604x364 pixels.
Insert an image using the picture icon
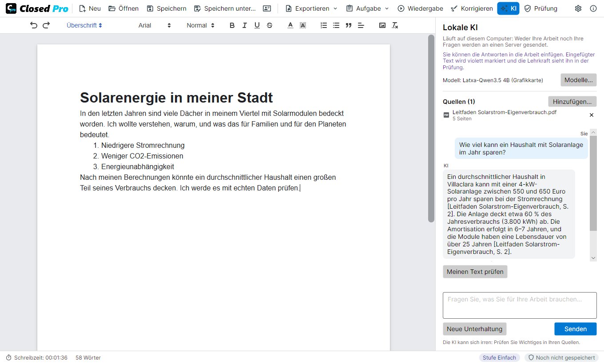(x=382, y=25)
